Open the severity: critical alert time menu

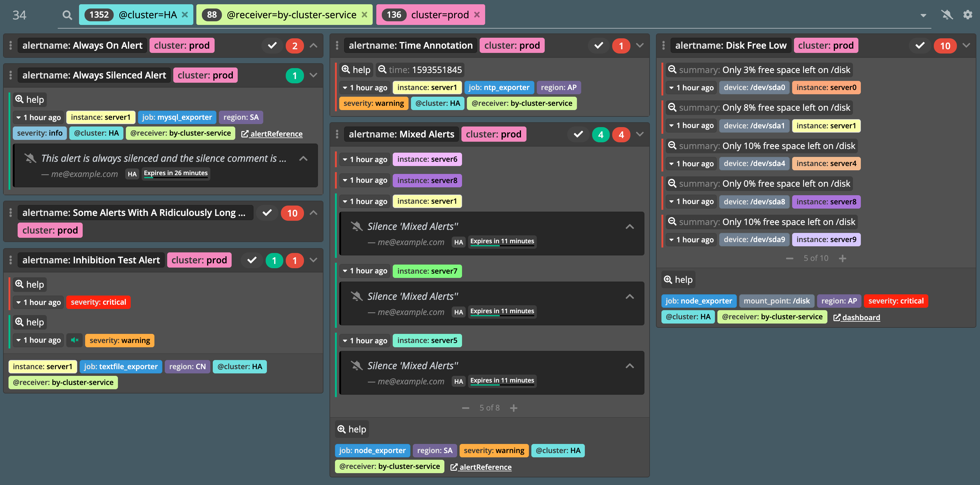(38, 302)
